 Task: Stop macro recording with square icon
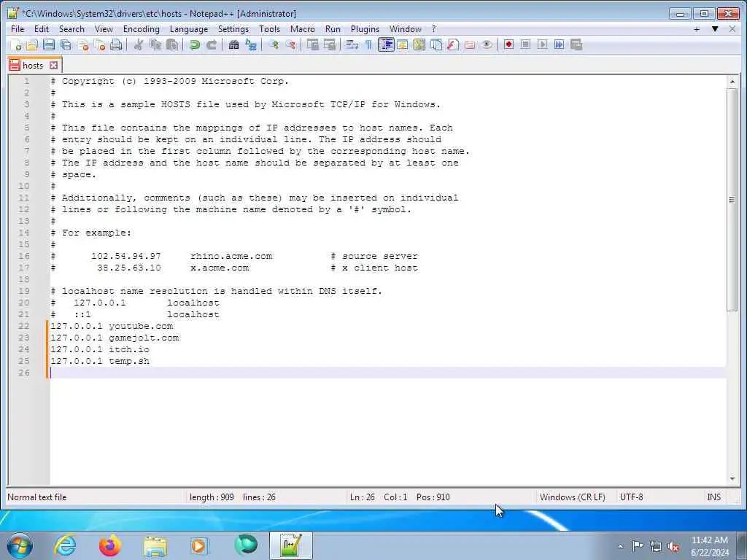pyautogui.click(x=525, y=44)
